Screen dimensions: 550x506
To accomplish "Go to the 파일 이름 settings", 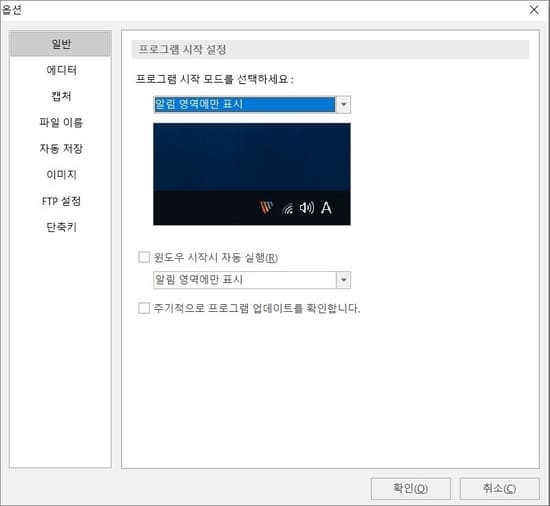I will [61, 122].
